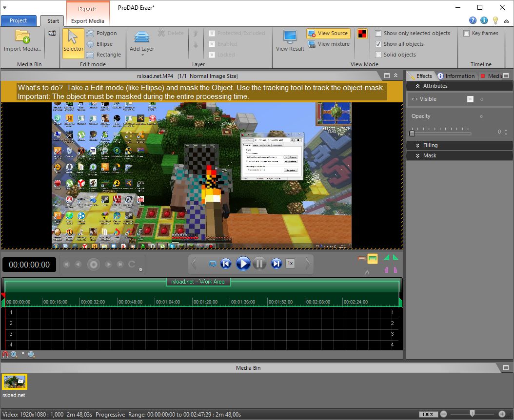Viewport: 514px width, 420px height.
Task: Switch to the Media panel tab
Action: tap(491, 76)
